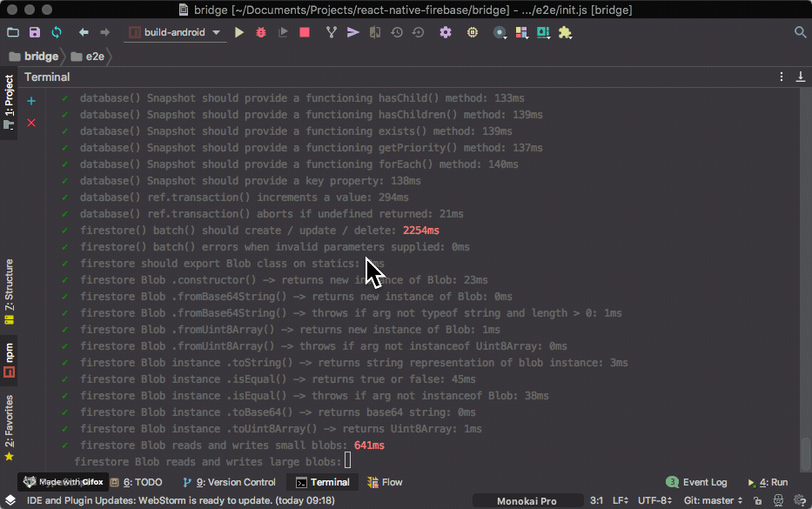Add a new terminal session with plus
The height and width of the screenshot is (509, 812).
click(31, 101)
